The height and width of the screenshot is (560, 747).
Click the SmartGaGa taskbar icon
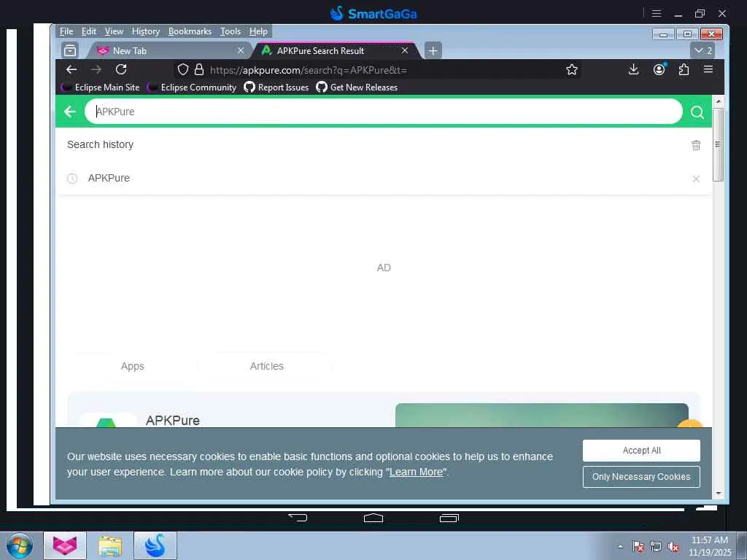(155, 545)
